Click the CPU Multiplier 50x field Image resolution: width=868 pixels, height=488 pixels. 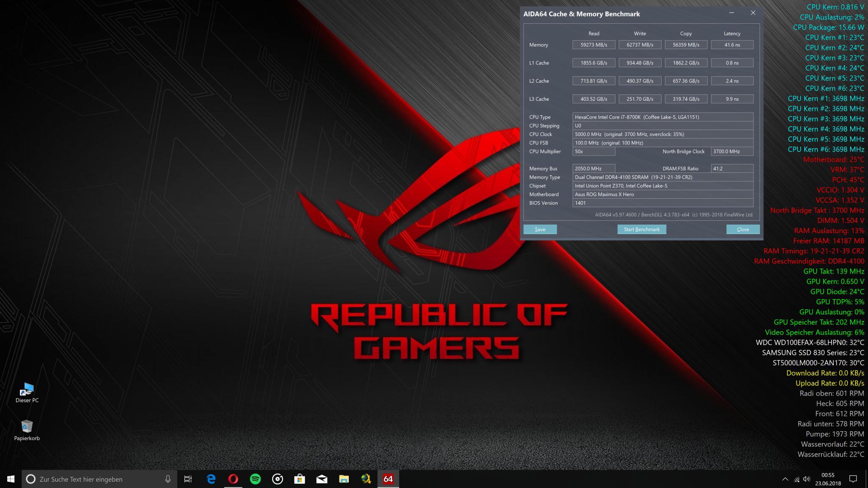pyautogui.click(x=594, y=151)
